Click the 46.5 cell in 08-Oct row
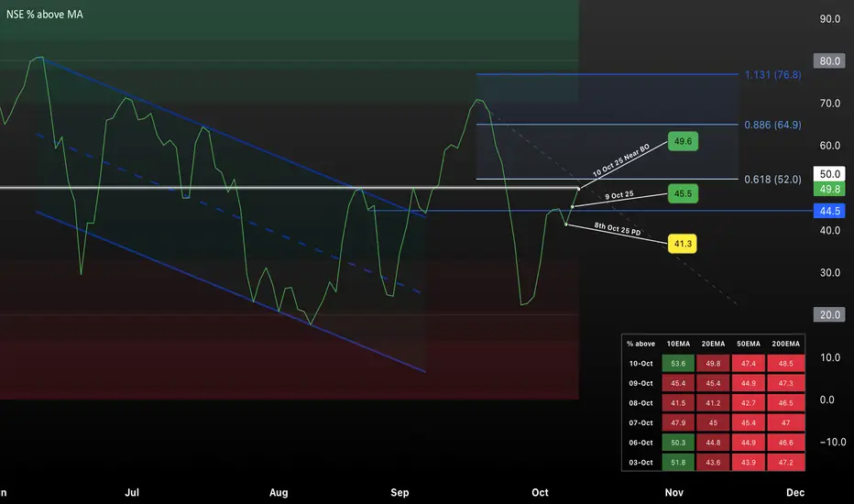This screenshot has width=854, height=504. (x=785, y=403)
